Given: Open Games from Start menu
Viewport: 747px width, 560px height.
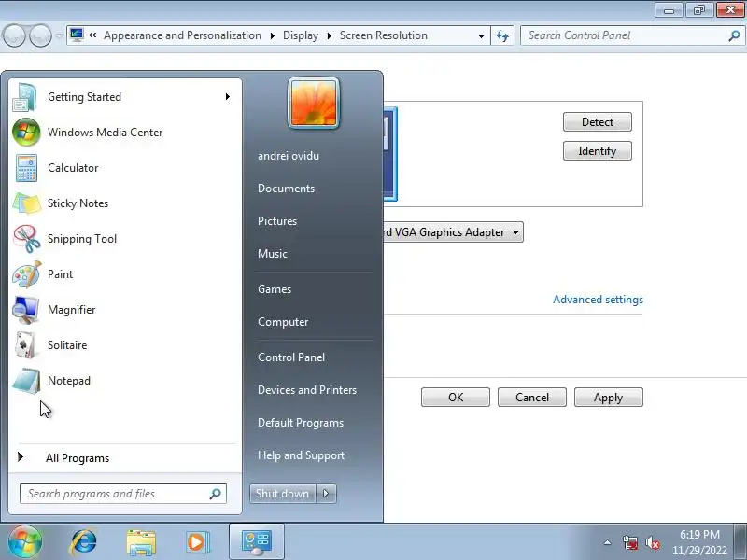Looking at the screenshot, I should coord(275,289).
